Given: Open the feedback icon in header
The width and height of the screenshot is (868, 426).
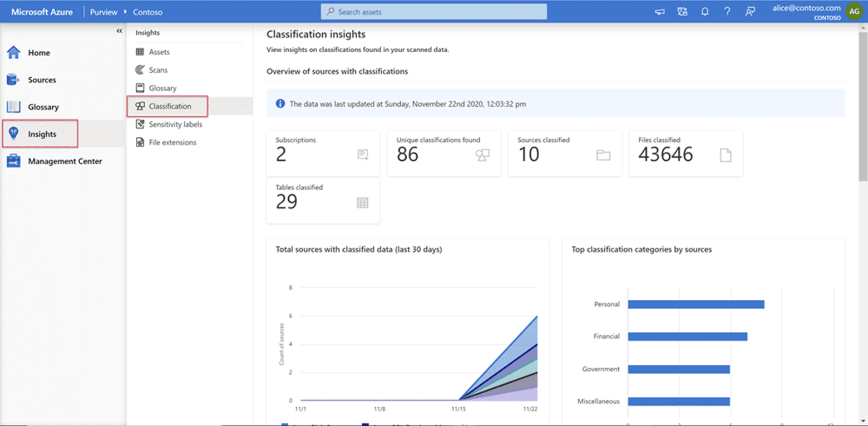Looking at the screenshot, I should tap(751, 12).
